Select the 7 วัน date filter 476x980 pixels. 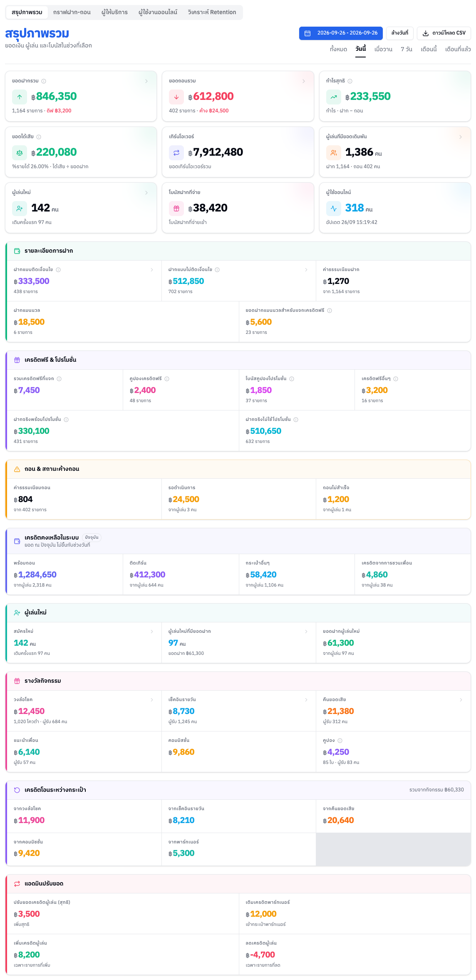407,50
